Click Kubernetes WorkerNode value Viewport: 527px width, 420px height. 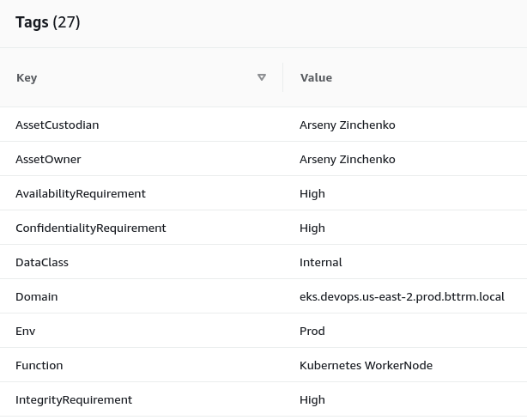pos(366,366)
